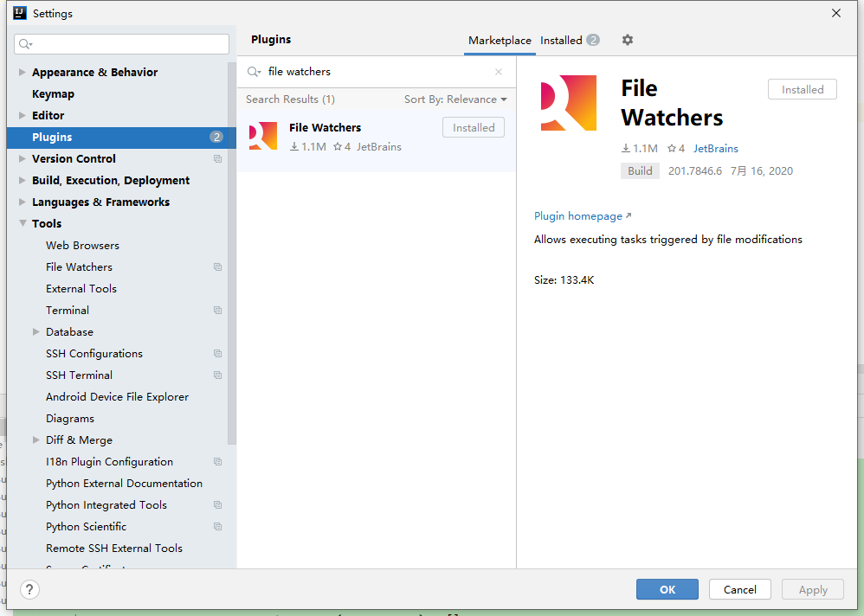Screen dimensions: 864x616
Task: Open Python Integrated Tools settings
Action: (x=106, y=504)
